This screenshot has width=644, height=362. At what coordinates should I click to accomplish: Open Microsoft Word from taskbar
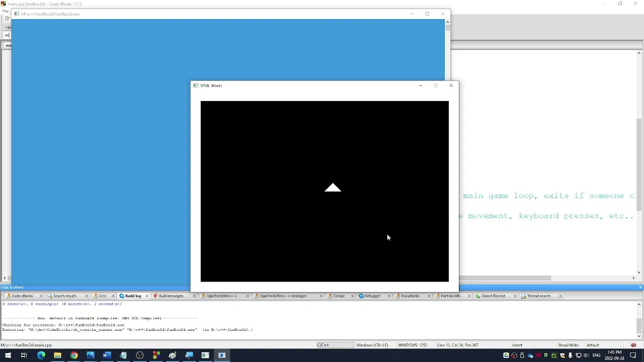coord(107,355)
